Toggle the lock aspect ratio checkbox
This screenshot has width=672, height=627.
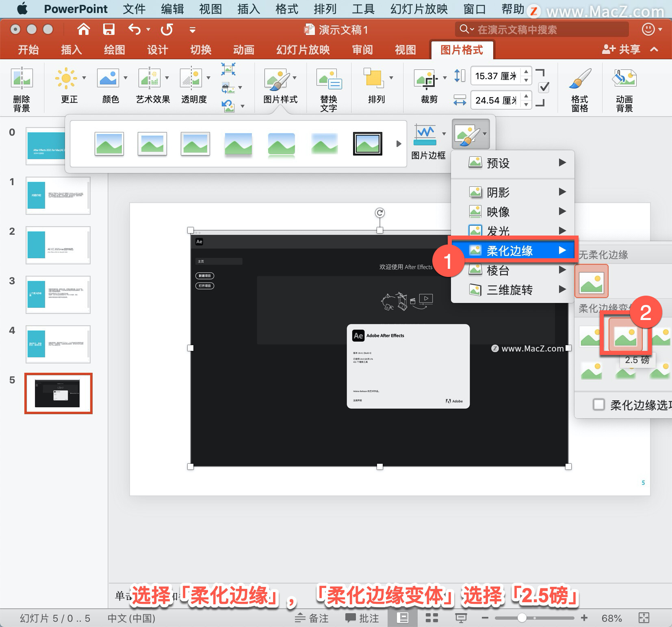tap(544, 87)
